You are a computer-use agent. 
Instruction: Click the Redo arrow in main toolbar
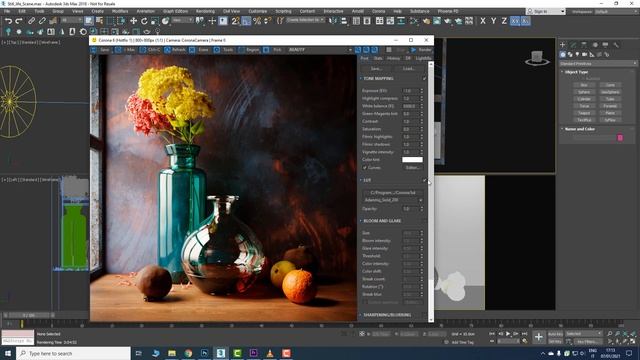click(19, 21)
